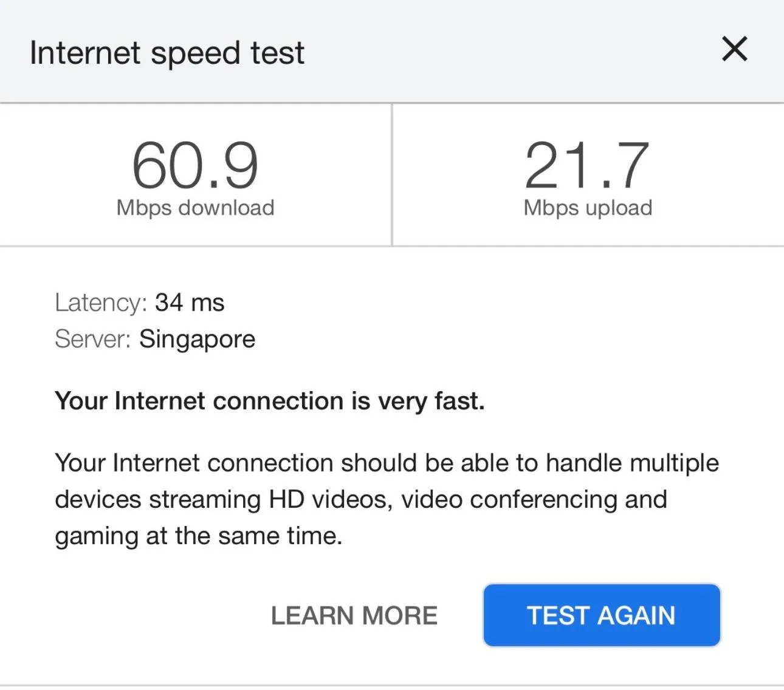Open the LEARN MORE link

coord(354,615)
